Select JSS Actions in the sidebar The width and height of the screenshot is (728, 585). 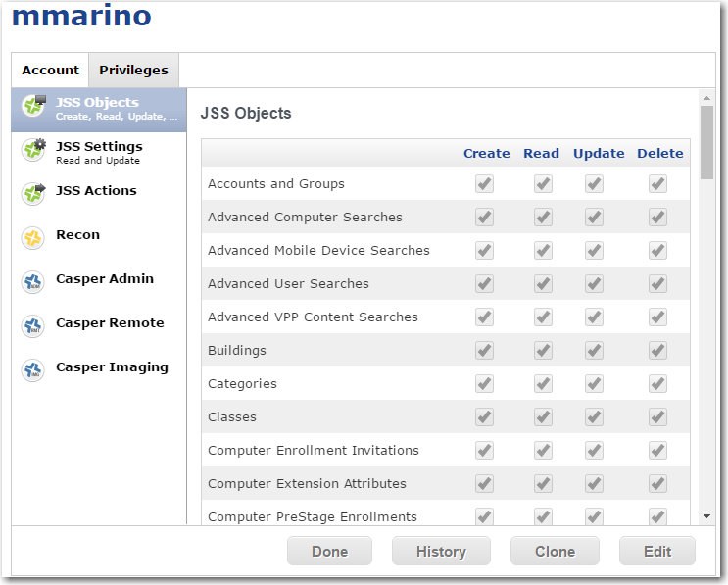click(99, 194)
